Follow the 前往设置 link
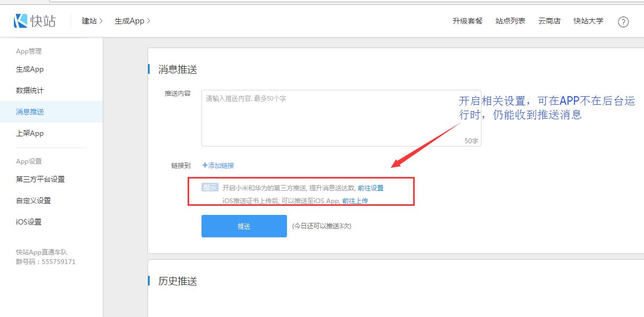The width and height of the screenshot is (644, 317). click(370, 188)
